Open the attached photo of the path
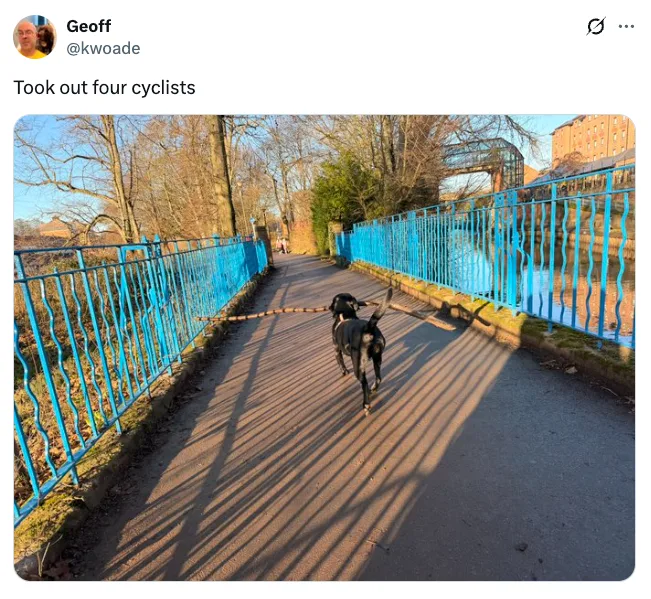This screenshot has width=651, height=599. click(x=324, y=347)
